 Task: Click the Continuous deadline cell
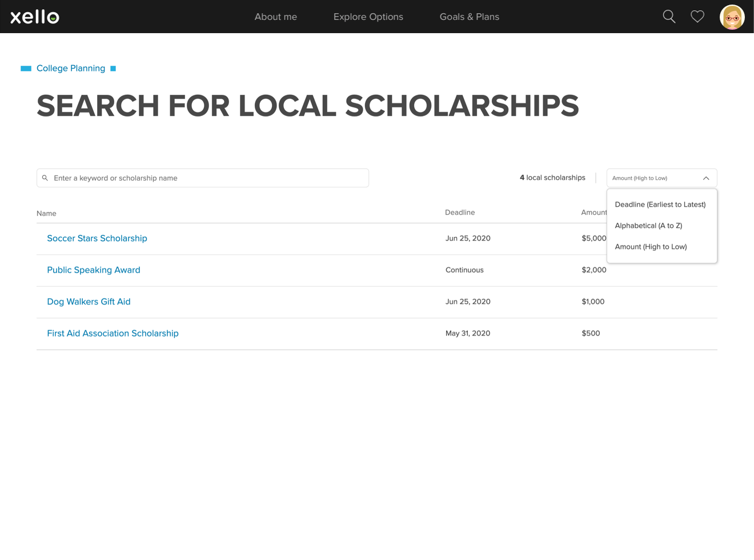point(464,270)
